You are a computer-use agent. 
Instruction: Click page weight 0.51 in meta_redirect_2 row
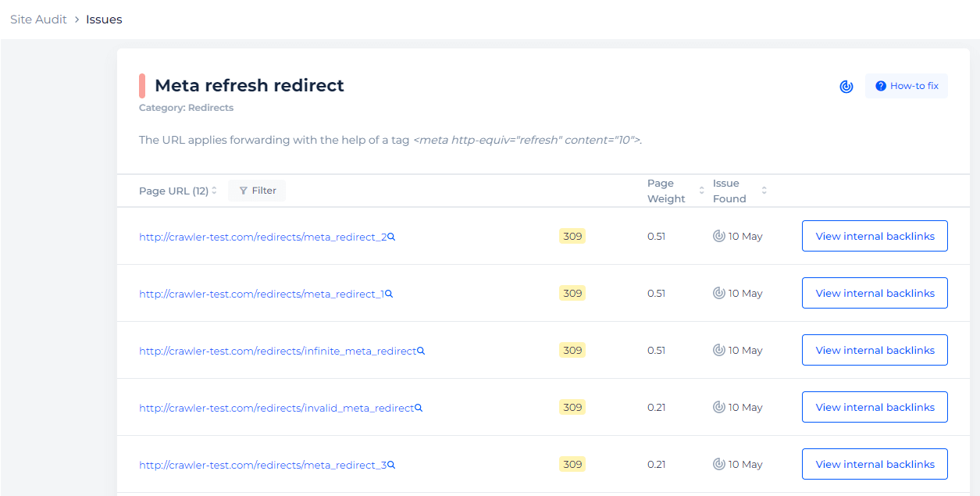(x=656, y=236)
